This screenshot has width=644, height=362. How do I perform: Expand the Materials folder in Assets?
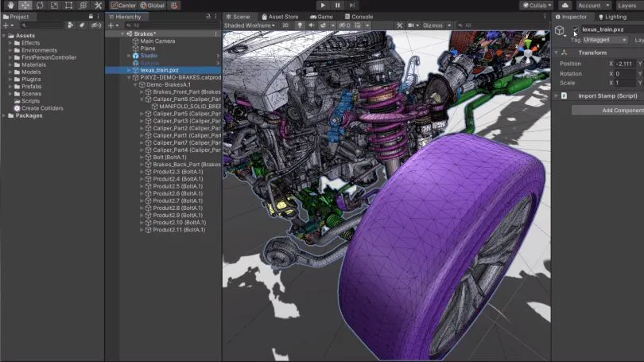(10, 64)
